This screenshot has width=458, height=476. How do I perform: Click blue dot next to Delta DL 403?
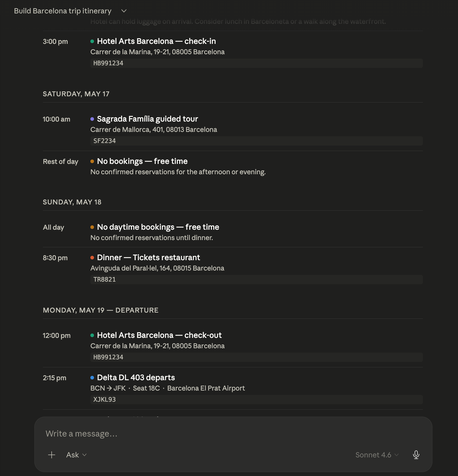click(x=92, y=378)
